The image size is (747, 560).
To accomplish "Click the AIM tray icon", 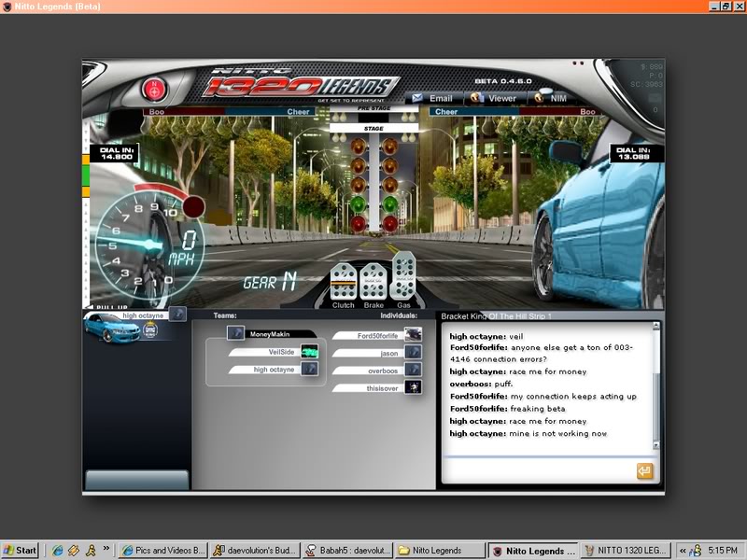I will click(x=696, y=551).
